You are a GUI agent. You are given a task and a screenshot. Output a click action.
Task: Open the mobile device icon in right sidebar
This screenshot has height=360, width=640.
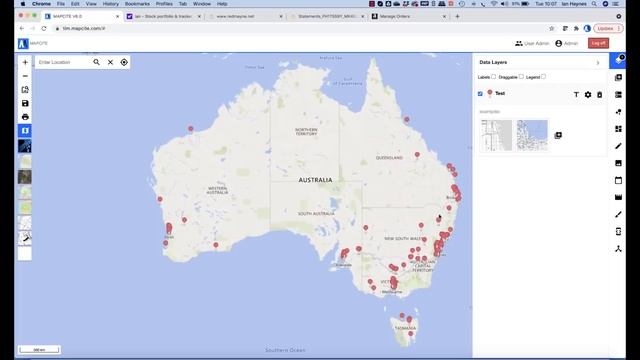tap(618, 231)
